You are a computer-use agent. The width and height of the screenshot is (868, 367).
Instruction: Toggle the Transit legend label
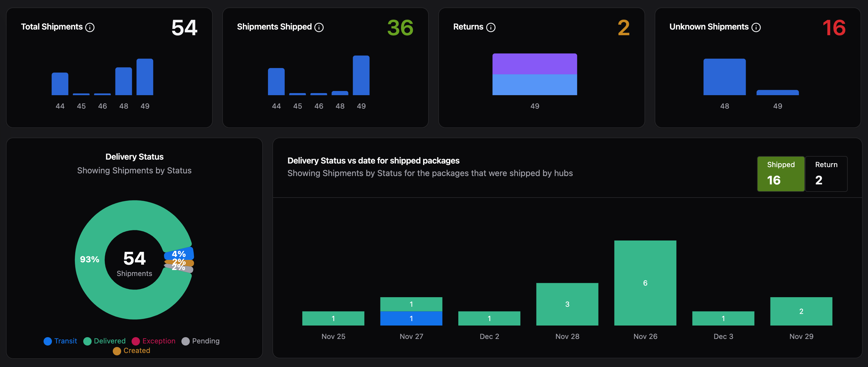(66, 341)
